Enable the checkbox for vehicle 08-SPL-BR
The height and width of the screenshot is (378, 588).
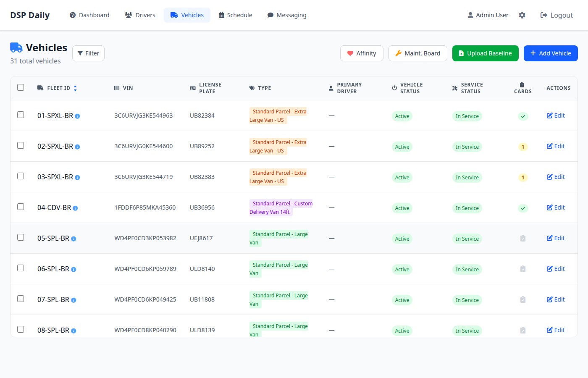coord(21,329)
